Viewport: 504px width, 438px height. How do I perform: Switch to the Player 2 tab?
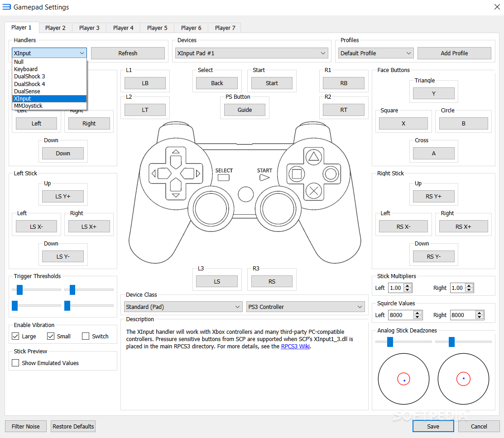tap(55, 28)
